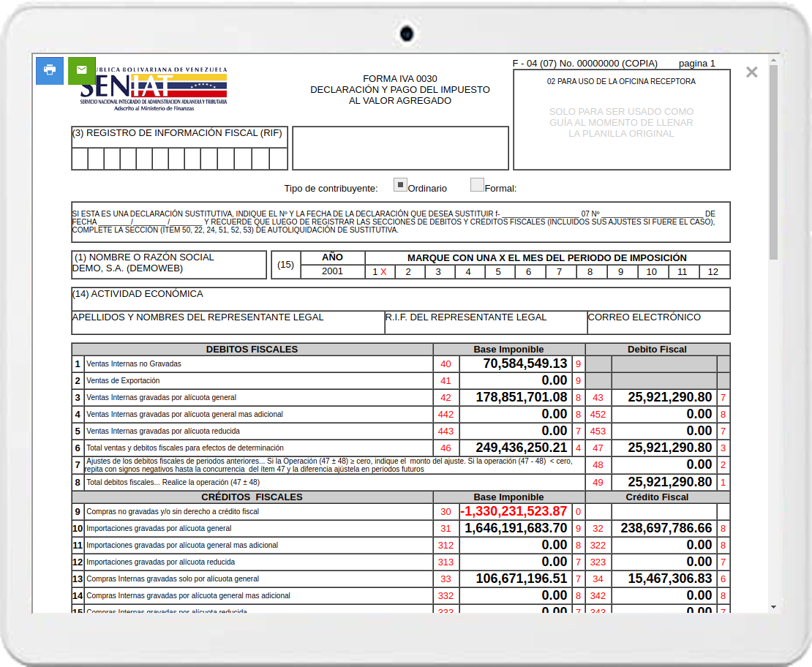812x667 pixels.
Task: Click 0.00 value for item 48 adjustments
Action: (699, 464)
